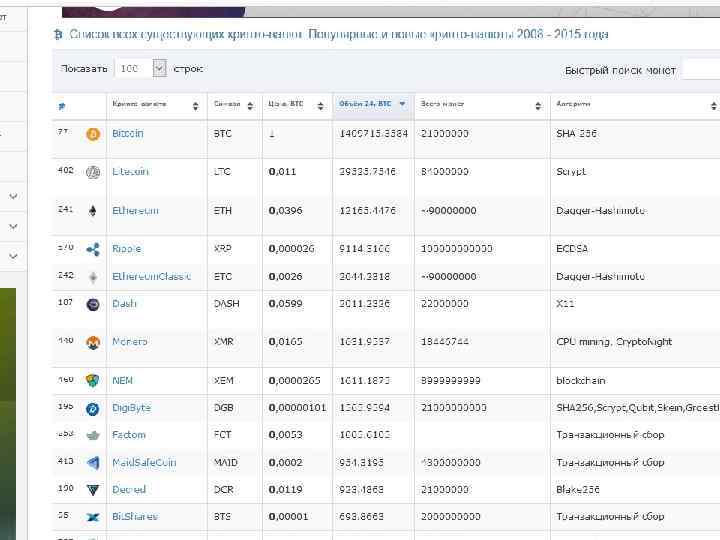Click the Decred logo icon
Screen dimensions: 720x540
93,490
